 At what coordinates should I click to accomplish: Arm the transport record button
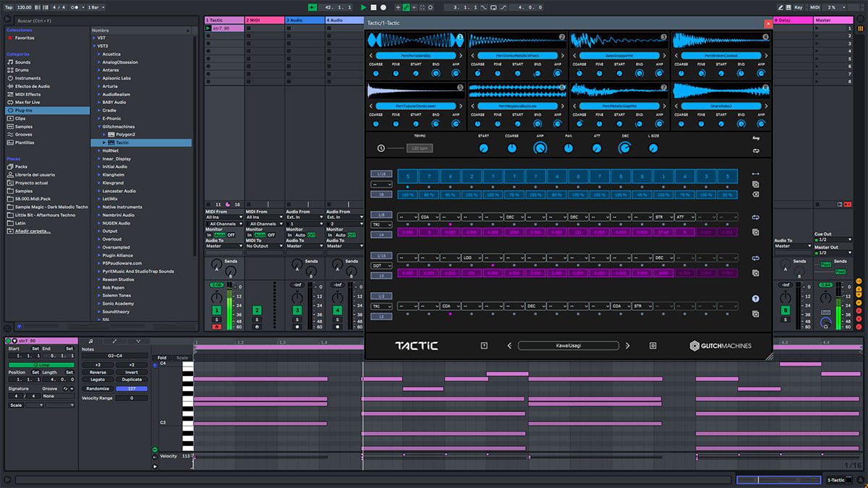tap(383, 7)
